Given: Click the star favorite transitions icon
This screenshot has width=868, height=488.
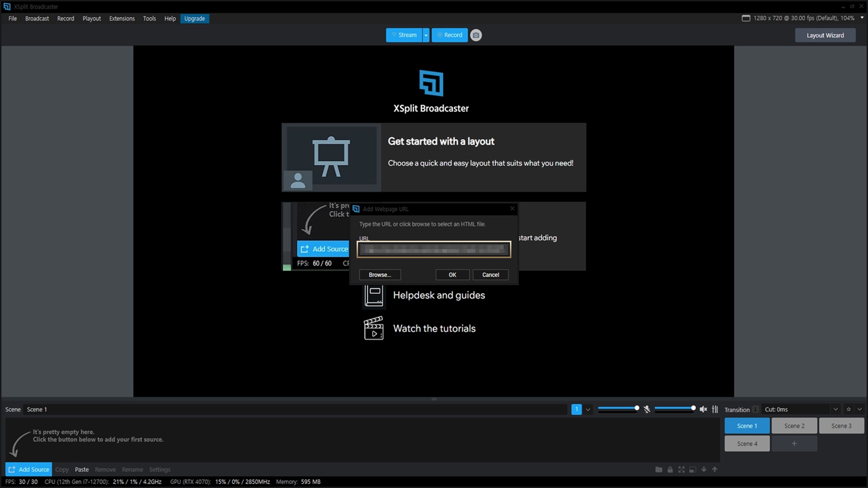Looking at the screenshot, I should pyautogui.click(x=848, y=409).
